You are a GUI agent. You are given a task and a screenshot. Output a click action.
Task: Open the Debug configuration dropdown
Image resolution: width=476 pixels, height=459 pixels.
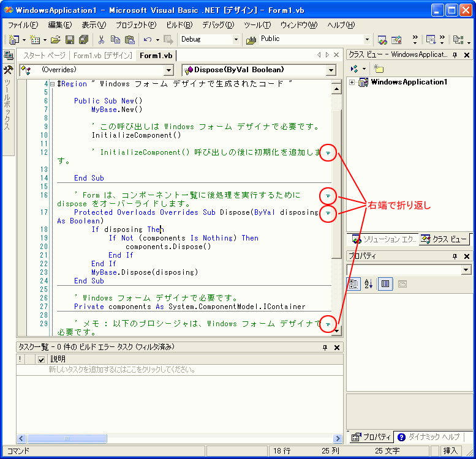[x=236, y=39]
